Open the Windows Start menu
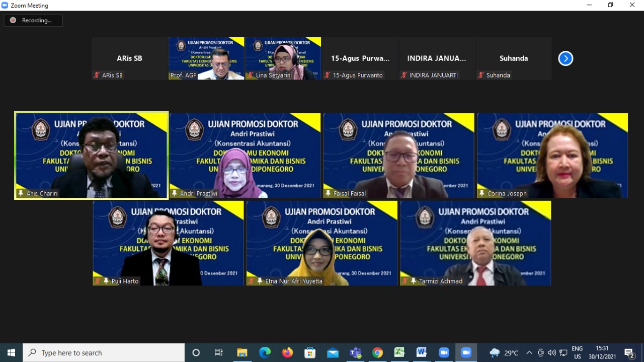 (x=11, y=352)
